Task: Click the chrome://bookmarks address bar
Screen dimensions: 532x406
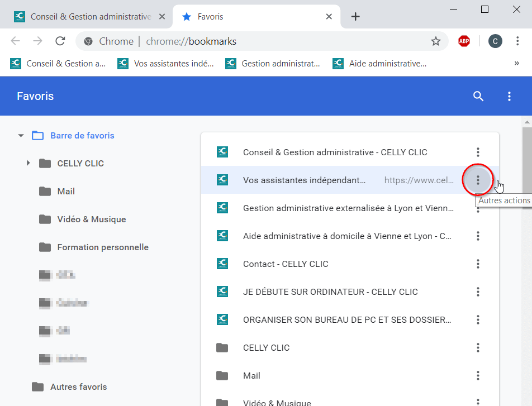Action: tap(262, 41)
